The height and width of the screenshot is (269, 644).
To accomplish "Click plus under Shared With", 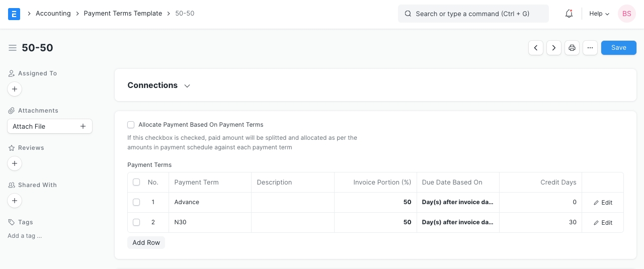I will tap(15, 201).
